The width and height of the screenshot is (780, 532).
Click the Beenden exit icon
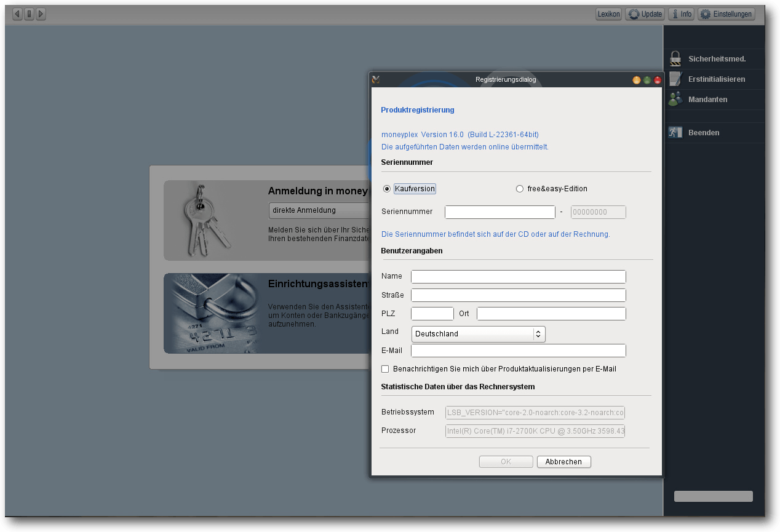click(x=675, y=132)
